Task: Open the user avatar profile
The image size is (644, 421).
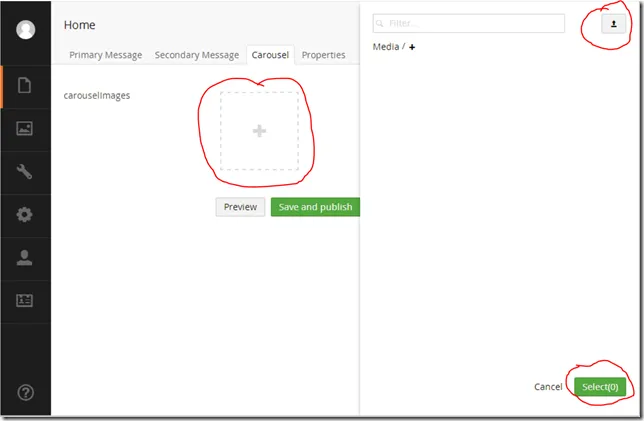Action: pos(26,30)
